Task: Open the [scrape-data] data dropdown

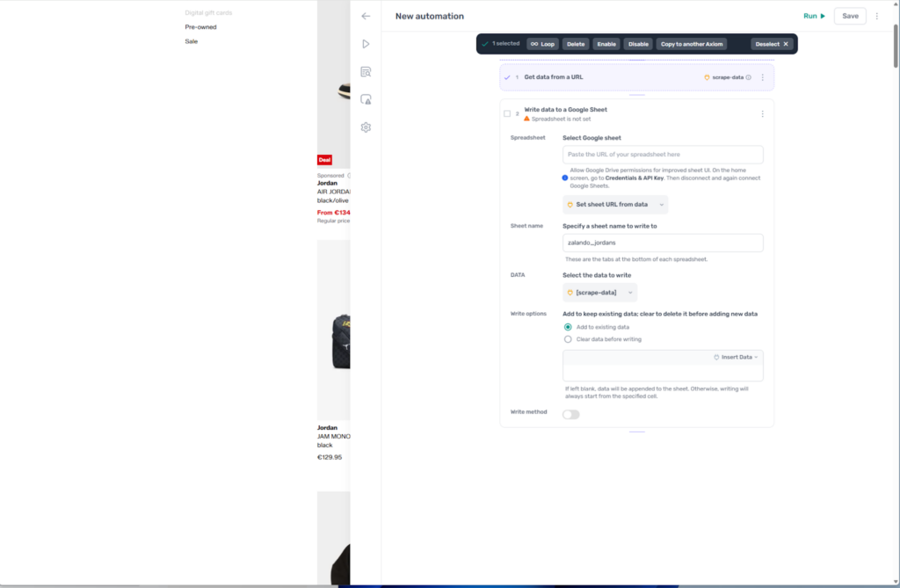Action: [600, 293]
